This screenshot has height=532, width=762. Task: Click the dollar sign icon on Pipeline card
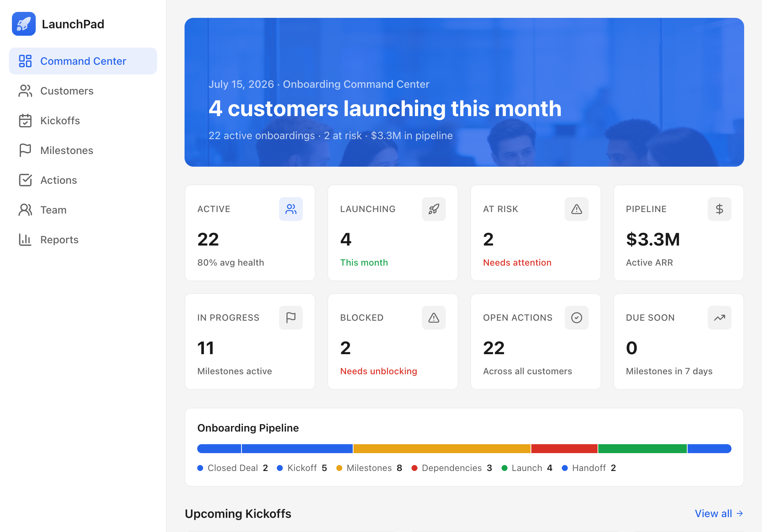(x=720, y=209)
